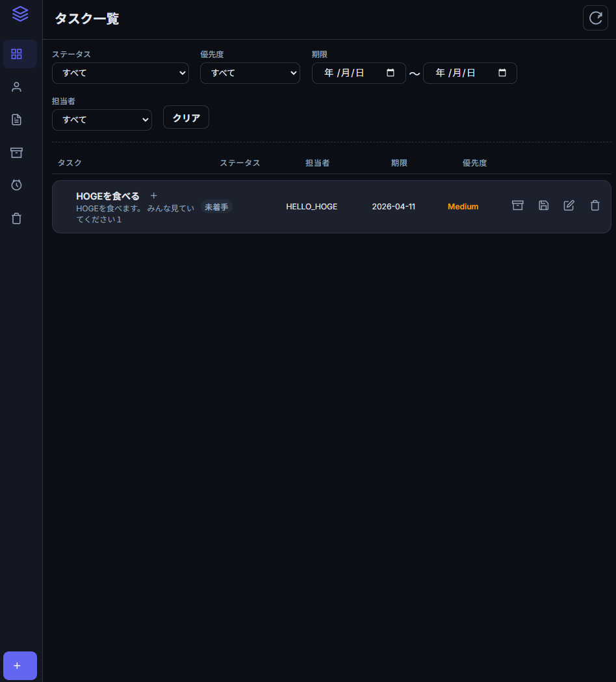The height and width of the screenshot is (682, 616).
Task: Click the 担当者 column header
Action: point(317,163)
